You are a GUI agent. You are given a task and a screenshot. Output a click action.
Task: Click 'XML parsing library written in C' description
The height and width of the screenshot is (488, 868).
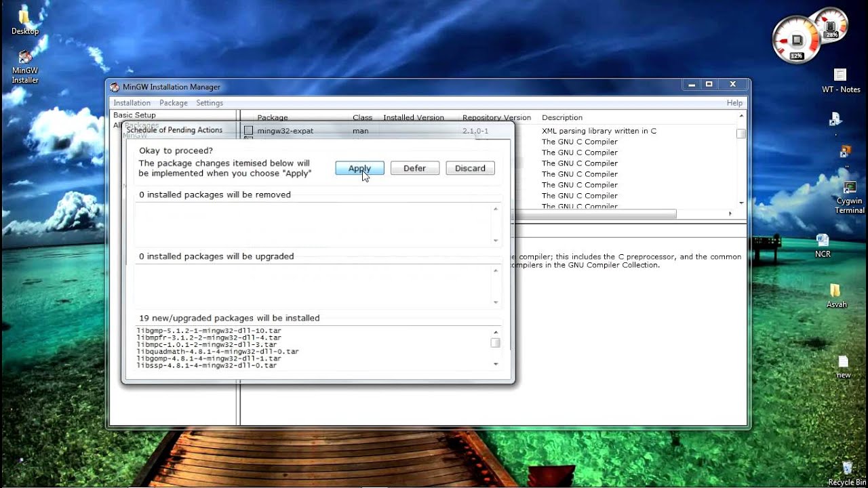pos(599,131)
